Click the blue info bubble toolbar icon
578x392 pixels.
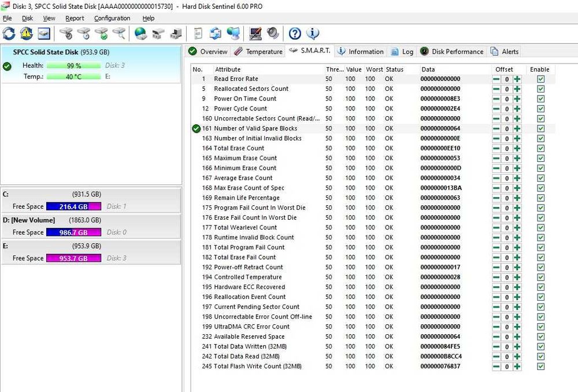(313, 34)
